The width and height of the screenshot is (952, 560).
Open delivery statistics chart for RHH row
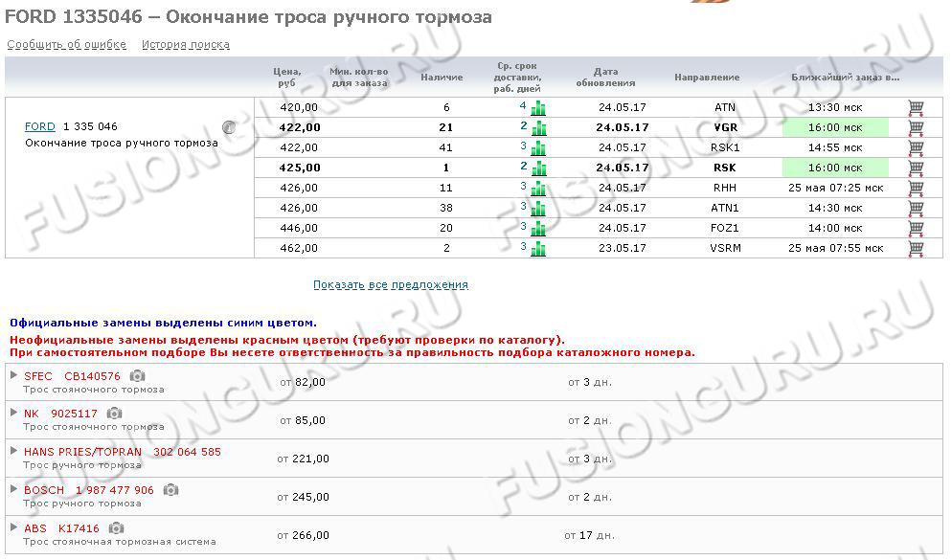(x=538, y=189)
